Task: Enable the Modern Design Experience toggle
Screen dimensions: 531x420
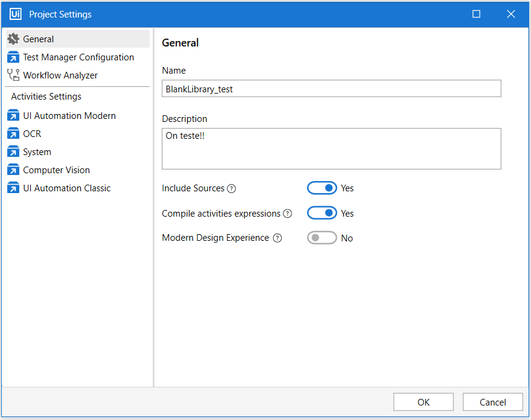Action: point(322,238)
